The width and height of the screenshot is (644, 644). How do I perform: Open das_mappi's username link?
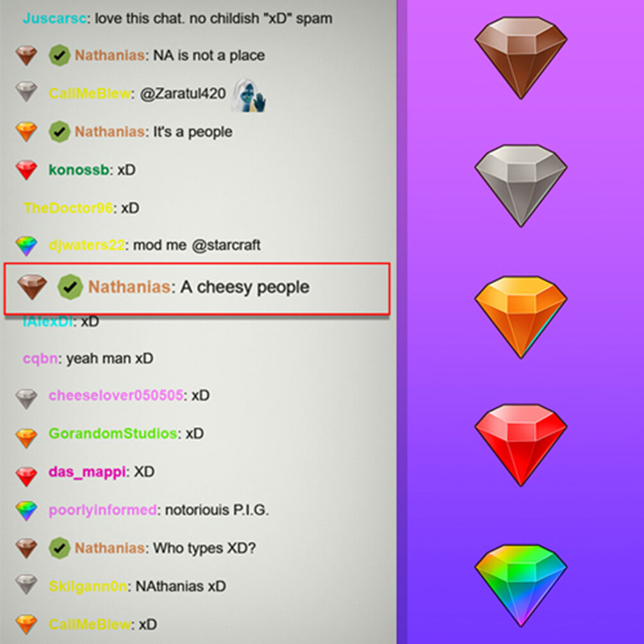[87, 472]
